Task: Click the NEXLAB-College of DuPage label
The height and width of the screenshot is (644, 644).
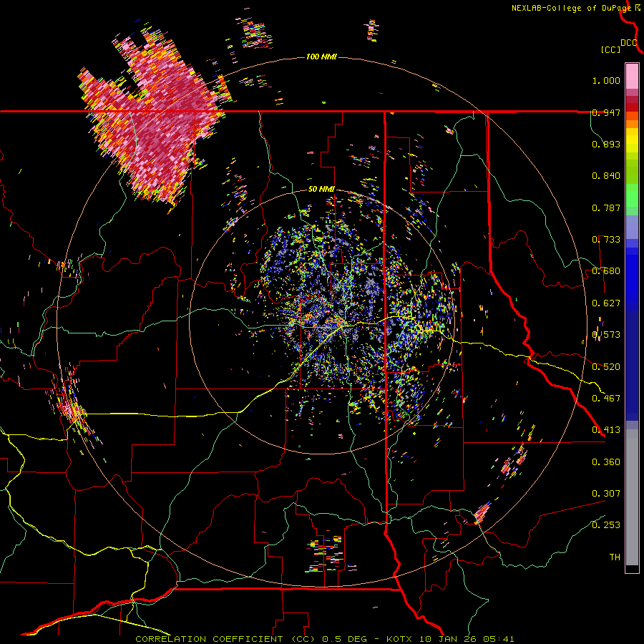Action: pyautogui.click(x=571, y=8)
